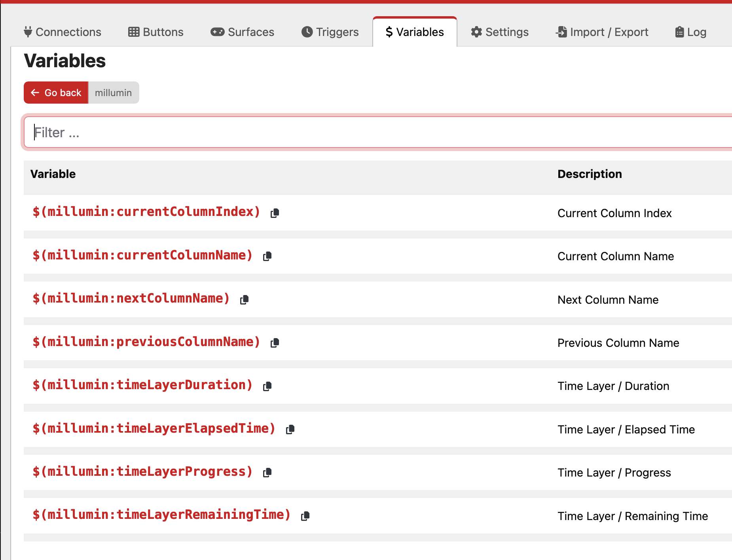Click the Go back button
The height and width of the screenshot is (560, 732).
pos(56,93)
